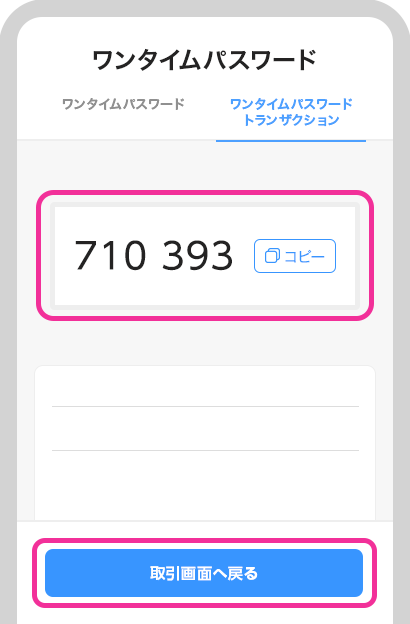Click the overlapping squares copy symbol
This screenshot has height=624, width=410.
(272, 256)
